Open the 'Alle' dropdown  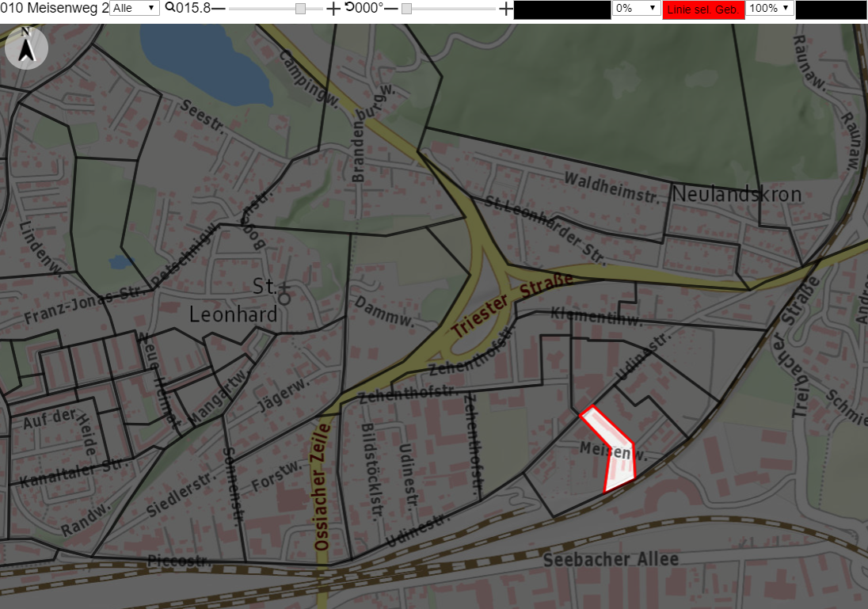click(135, 8)
